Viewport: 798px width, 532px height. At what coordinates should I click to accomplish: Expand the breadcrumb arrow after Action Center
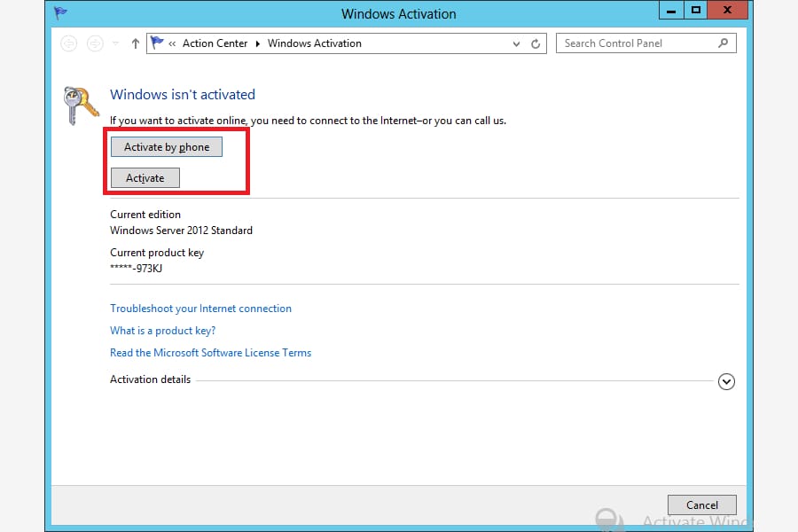pyautogui.click(x=257, y=43)
